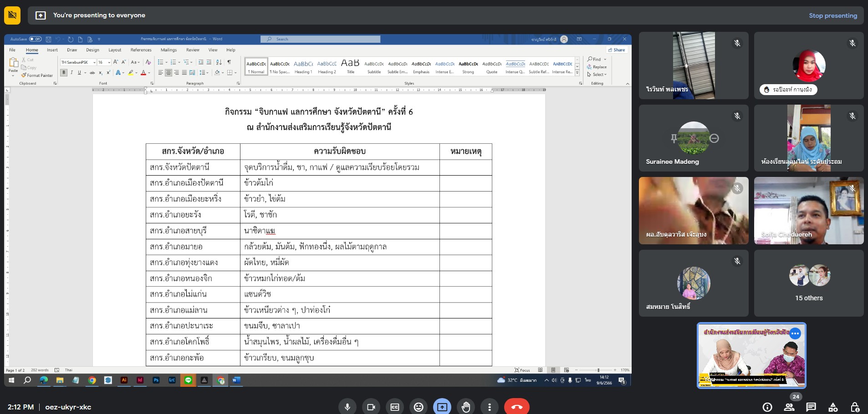The height and width of the screenshot is (414, 868).
Task: Toggle the microphone on or off
Action: point(347,407)
